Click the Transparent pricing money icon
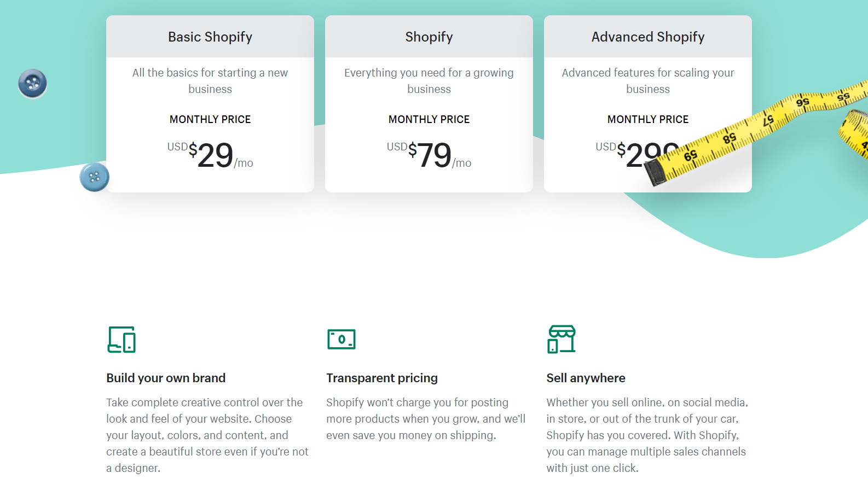The image size is (868, 479). (x=341, y=339)
